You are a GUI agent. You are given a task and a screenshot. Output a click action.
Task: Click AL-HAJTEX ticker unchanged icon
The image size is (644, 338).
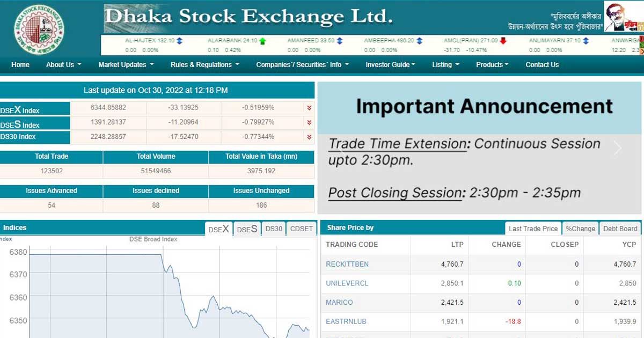coord(180,41)
